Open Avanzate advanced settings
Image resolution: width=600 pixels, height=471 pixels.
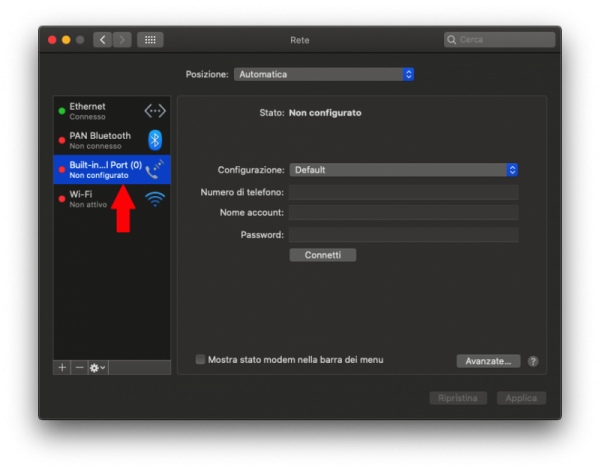pyautogui.click(x=488, y=361)
